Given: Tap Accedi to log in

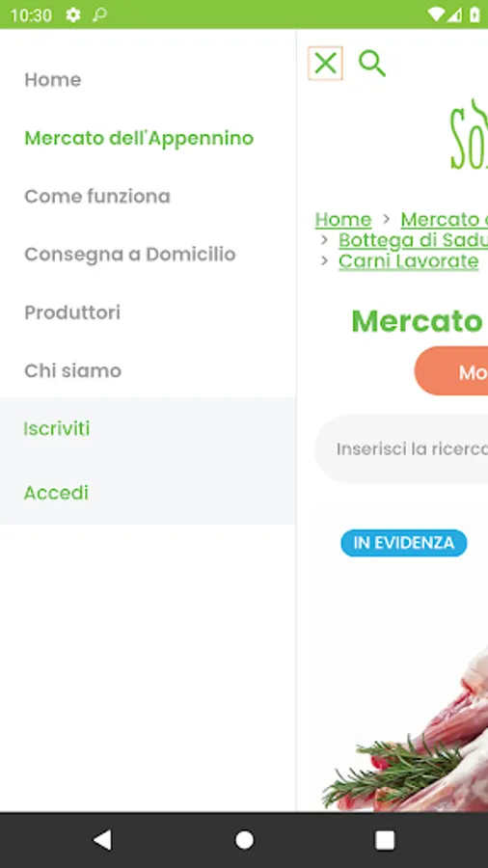Looking at the screenshot, I should pyautogui.click(x=56, y=492).
